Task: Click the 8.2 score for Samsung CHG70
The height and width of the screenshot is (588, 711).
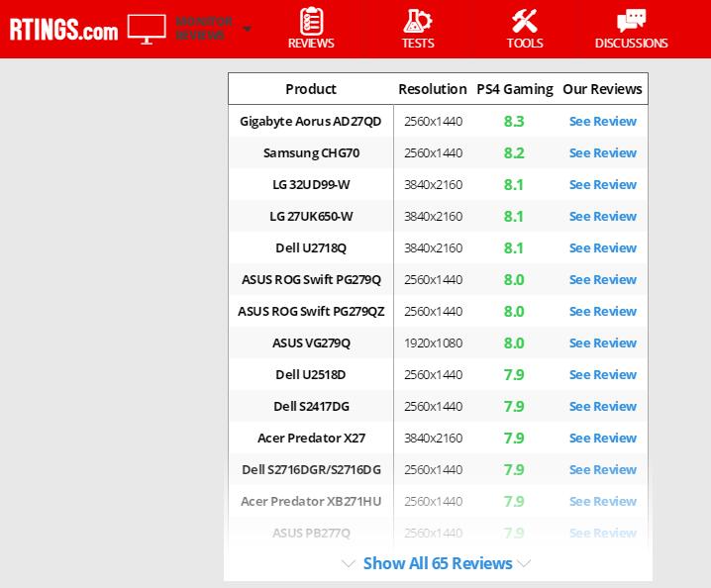Action: 514,153
